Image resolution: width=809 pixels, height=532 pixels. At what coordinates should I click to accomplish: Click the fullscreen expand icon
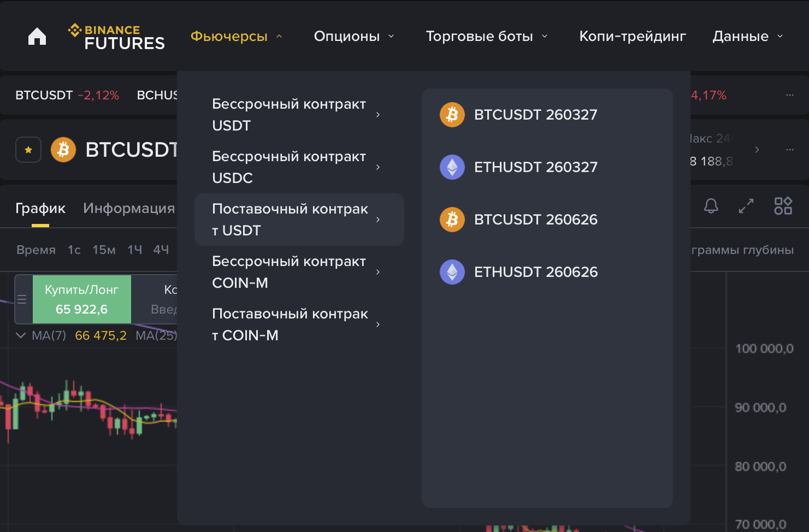(x=746, y=206)
